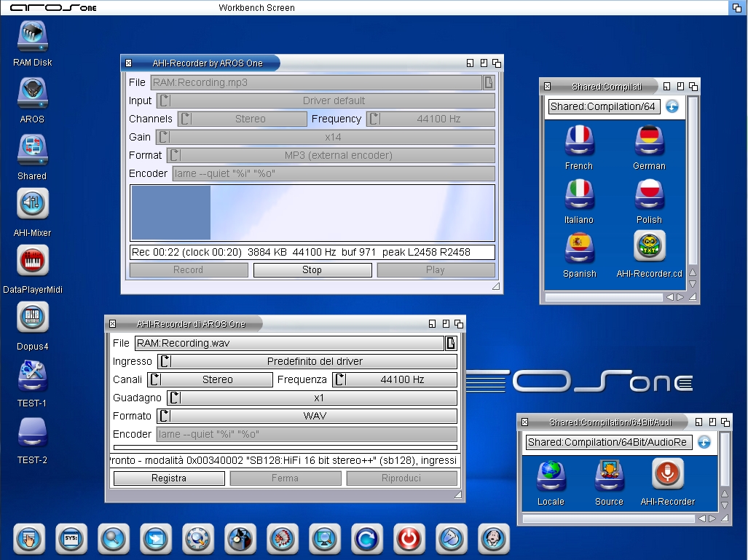Select the AHI-Recorder.cd catalog file icon
This screenshot has width=748, height=560.
click(649, 247)
